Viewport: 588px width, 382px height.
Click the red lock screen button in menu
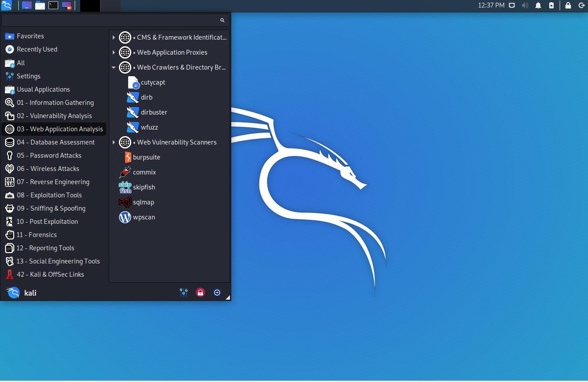[200, 293]
